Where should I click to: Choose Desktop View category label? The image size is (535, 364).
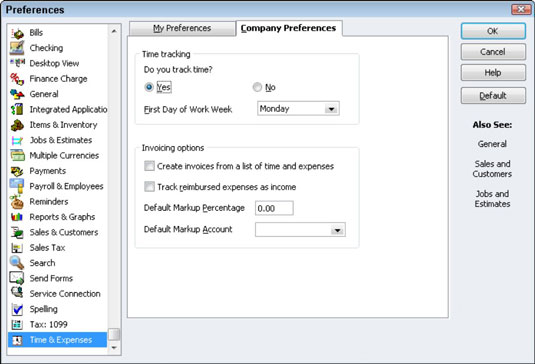pyautogui.click(x=54, y=63)
